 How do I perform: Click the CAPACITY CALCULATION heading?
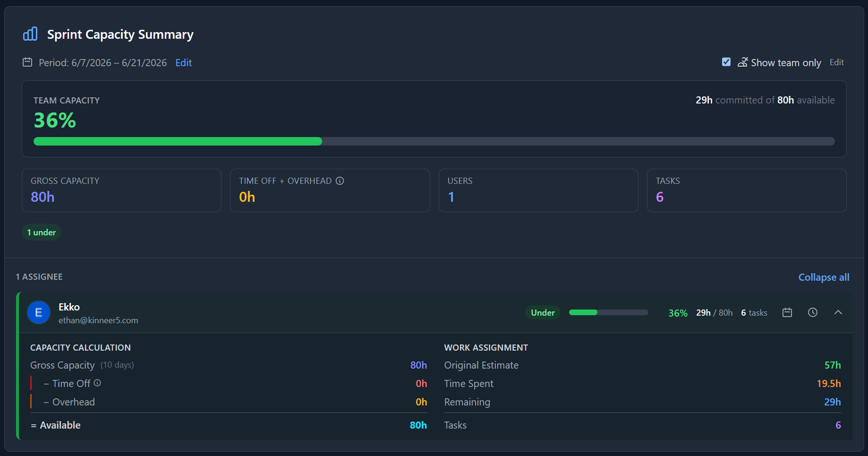(80, 348)
